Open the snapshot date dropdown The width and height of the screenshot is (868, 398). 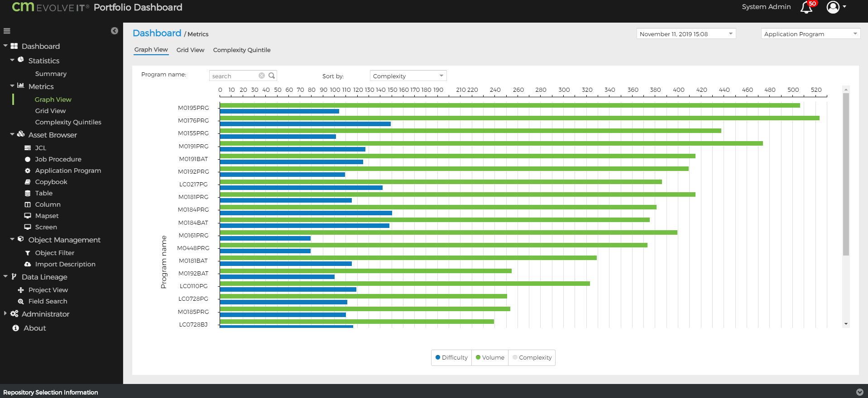[686, 34]
